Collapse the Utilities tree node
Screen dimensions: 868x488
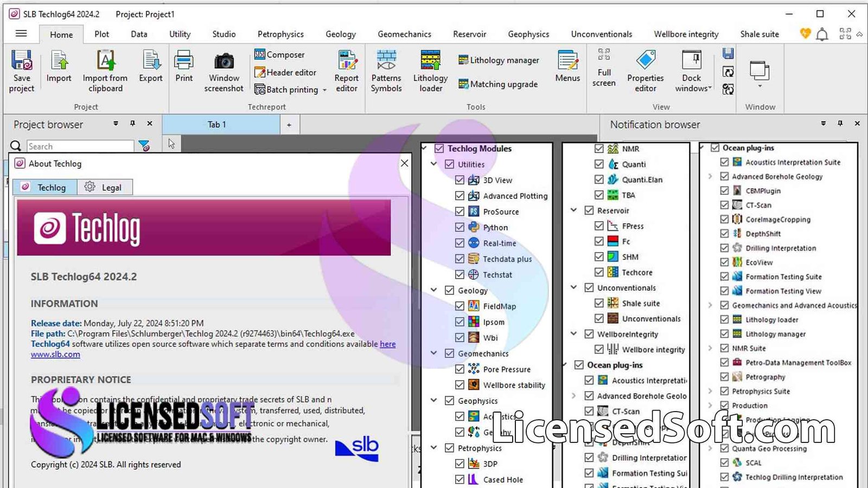[433, 164]
